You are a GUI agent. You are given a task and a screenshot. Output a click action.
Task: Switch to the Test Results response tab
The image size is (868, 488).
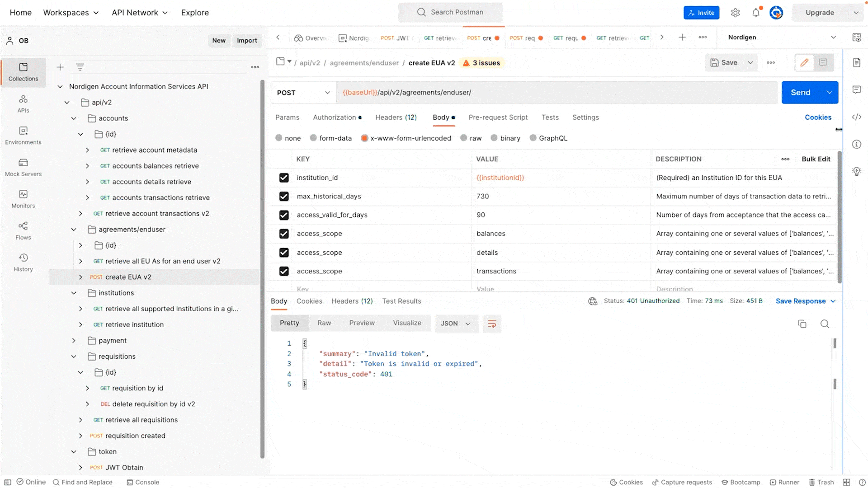coord(401,301)
